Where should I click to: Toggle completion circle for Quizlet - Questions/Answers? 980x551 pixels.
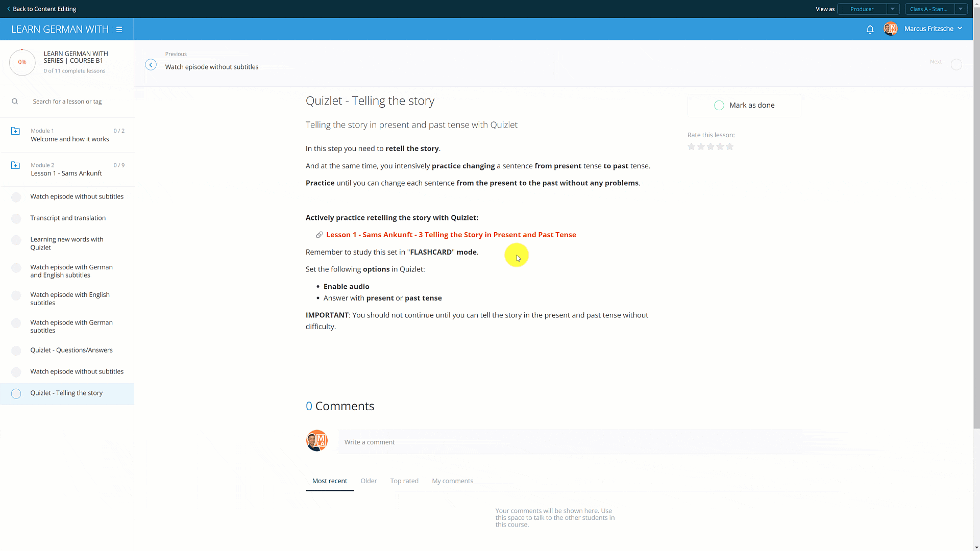[16, 350]
